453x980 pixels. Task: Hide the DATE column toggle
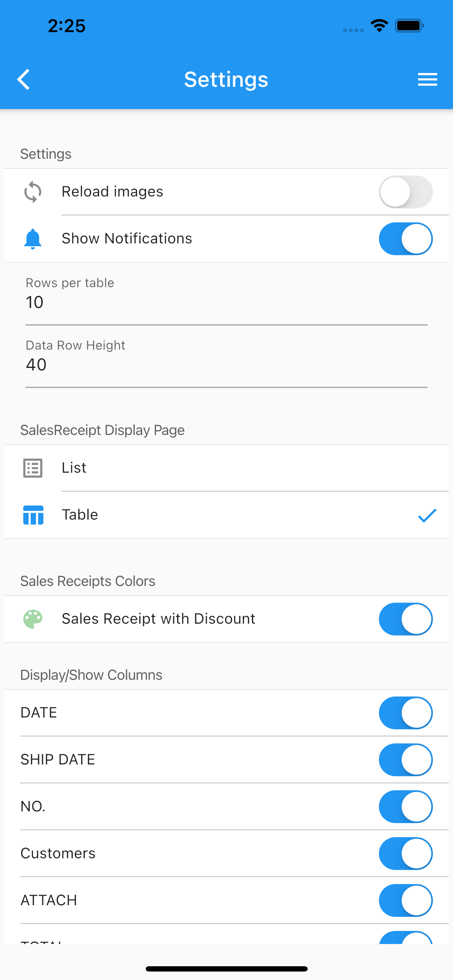point(405,713)
